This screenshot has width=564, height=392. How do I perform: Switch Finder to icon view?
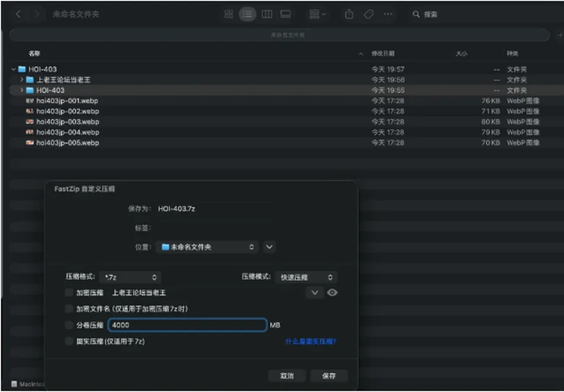(229, 14)
